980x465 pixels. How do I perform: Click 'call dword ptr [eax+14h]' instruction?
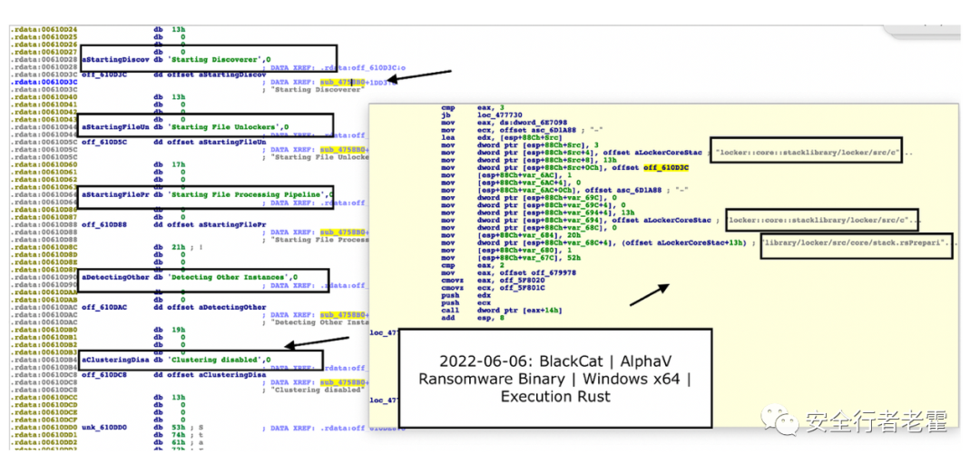502,311
